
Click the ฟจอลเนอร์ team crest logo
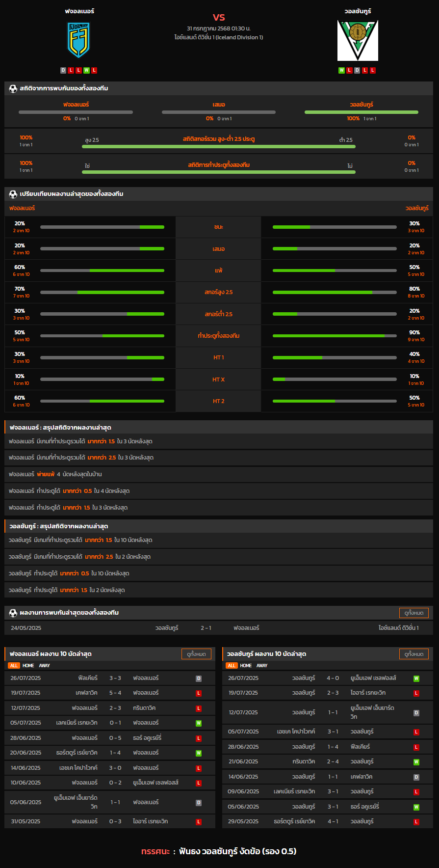(x=78, y=40)
